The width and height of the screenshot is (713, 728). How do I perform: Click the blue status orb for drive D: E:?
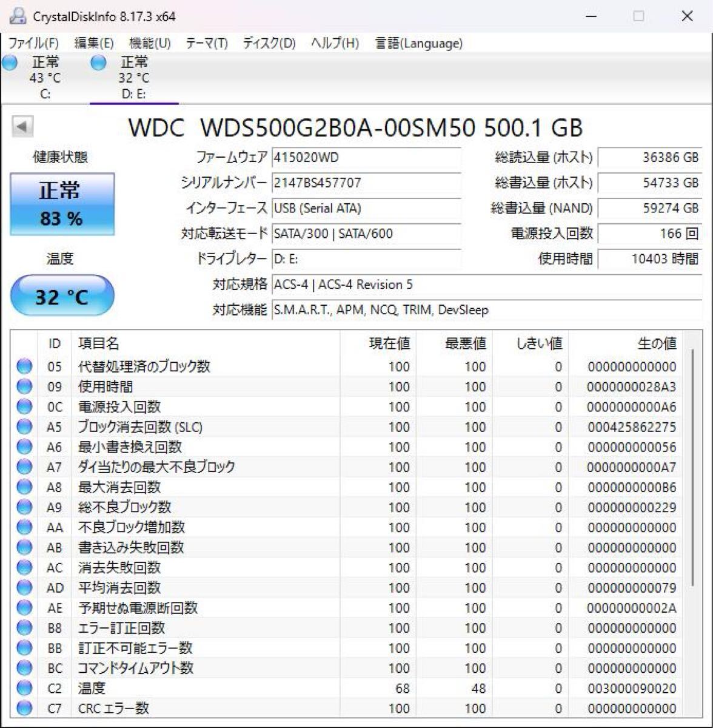[x=98, y=62]
